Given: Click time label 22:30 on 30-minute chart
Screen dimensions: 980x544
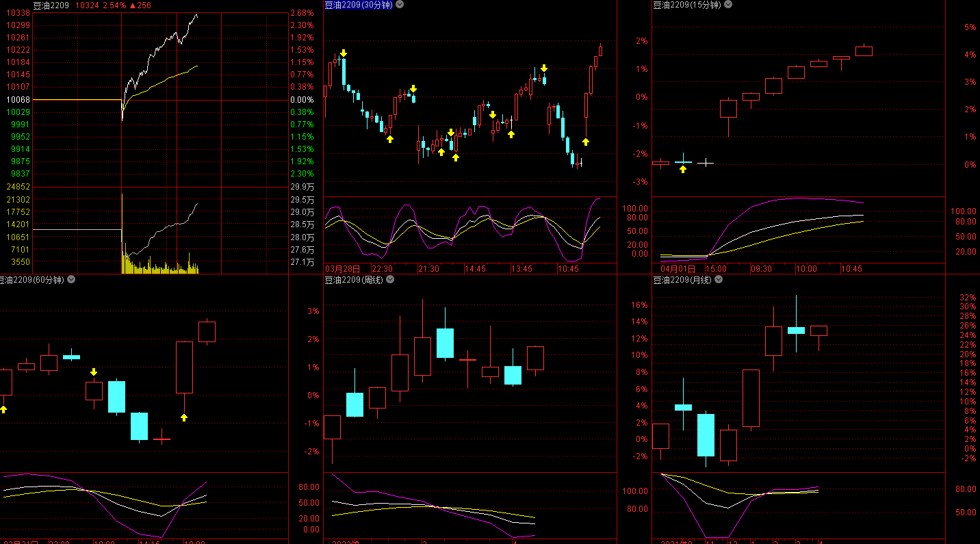Looking at the screenshot, I should point(382,269).
